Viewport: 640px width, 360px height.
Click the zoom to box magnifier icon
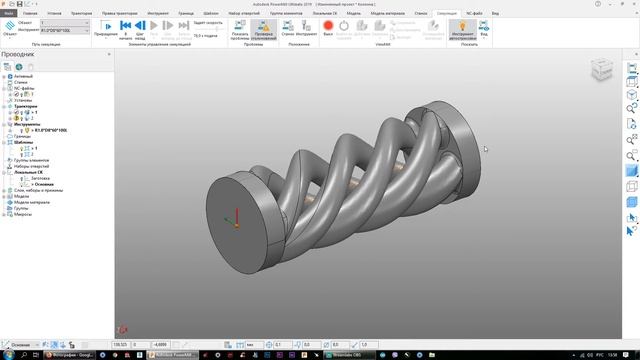click(x=631, y=156)
